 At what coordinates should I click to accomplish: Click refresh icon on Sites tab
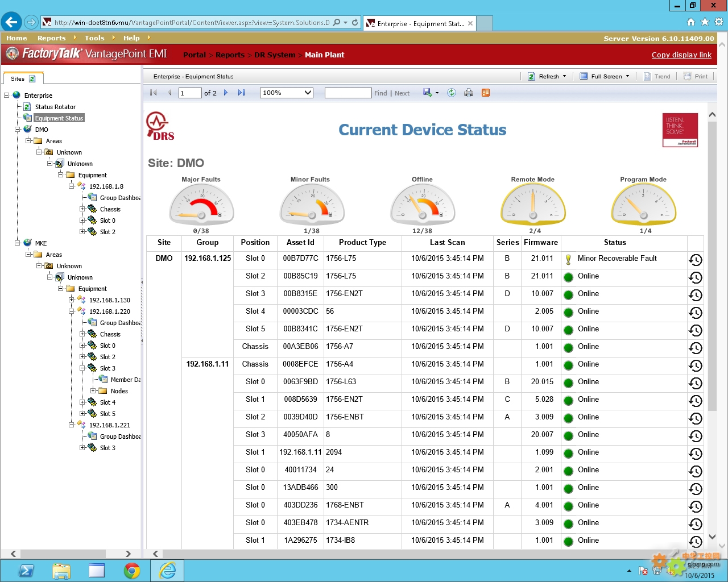click(32, 79)
